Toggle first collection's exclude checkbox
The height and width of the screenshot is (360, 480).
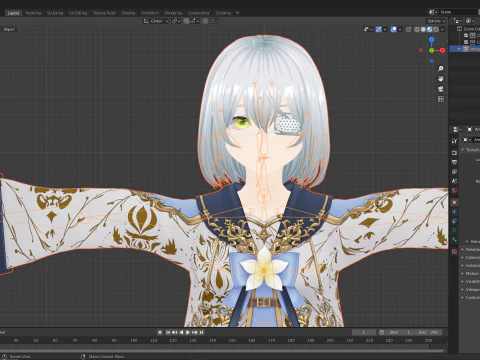[x=466, y=35]
